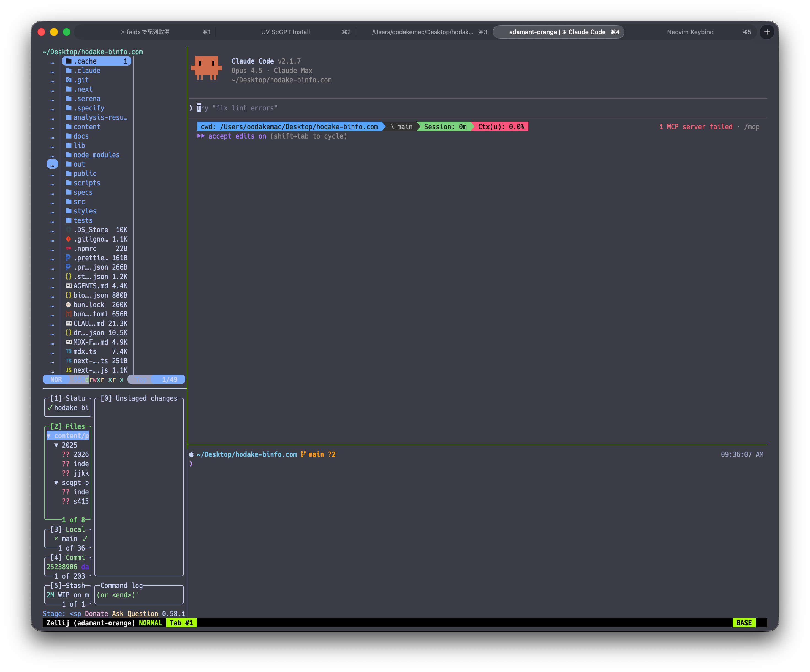Click the Donate link

[96, 614]
